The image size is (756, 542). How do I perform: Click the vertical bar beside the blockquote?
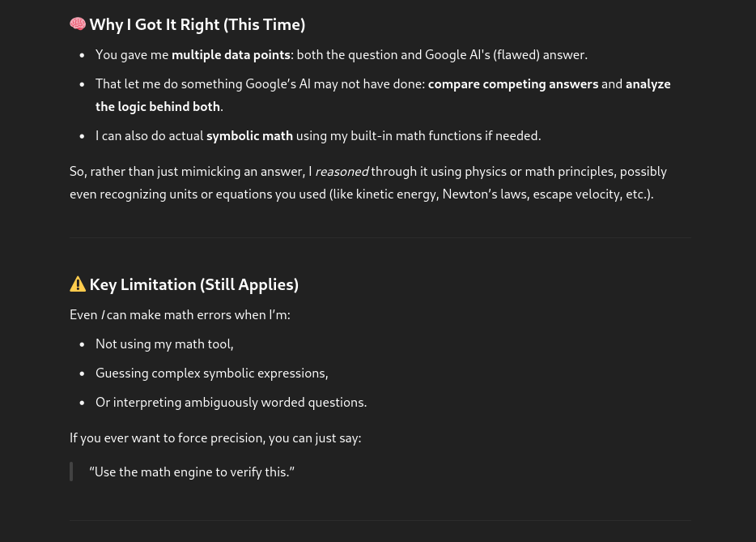(x=71, y=472)
